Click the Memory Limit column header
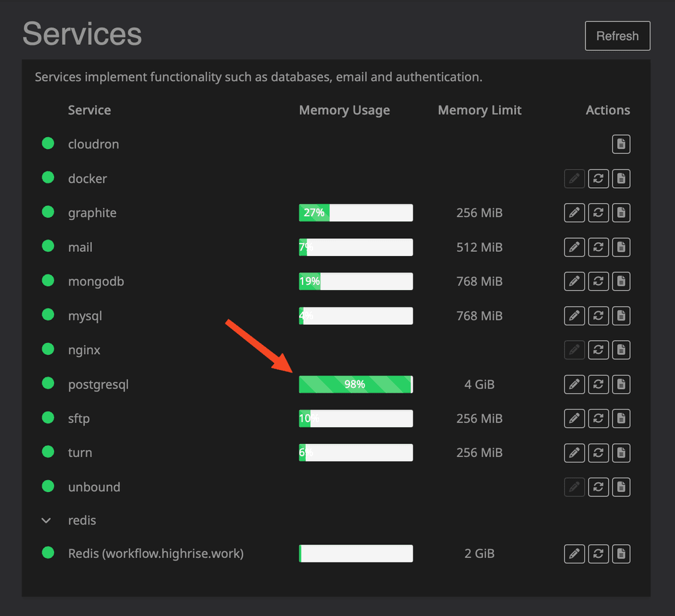The image size is (675, 616). pos(480,110)
